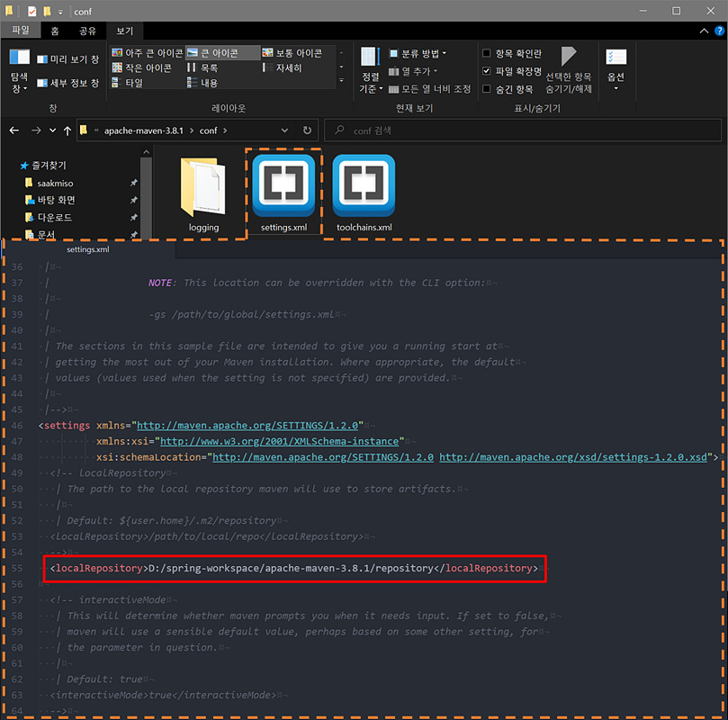Open the recent locations dropdown arrow
The image size is (728, 720).
52,130
